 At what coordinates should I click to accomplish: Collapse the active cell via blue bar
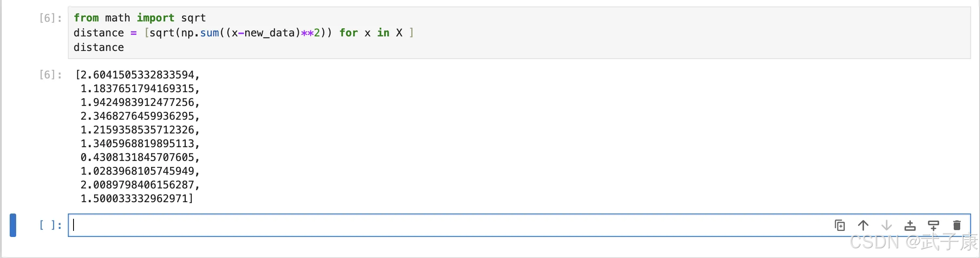[x=13, y=225]
